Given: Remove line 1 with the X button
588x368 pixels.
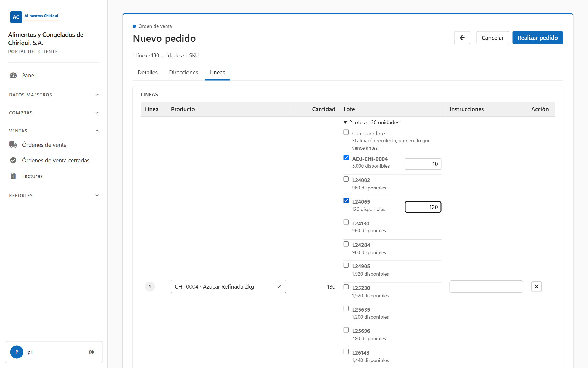Looking at the screenshot, I should [x=536, y=286].
